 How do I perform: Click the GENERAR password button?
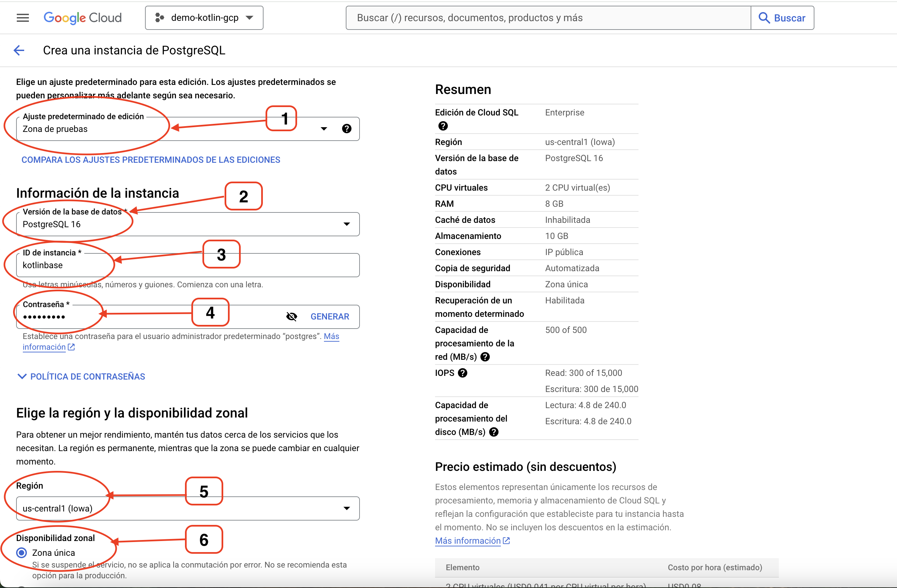pyautogui.click(x=329, y=316)
